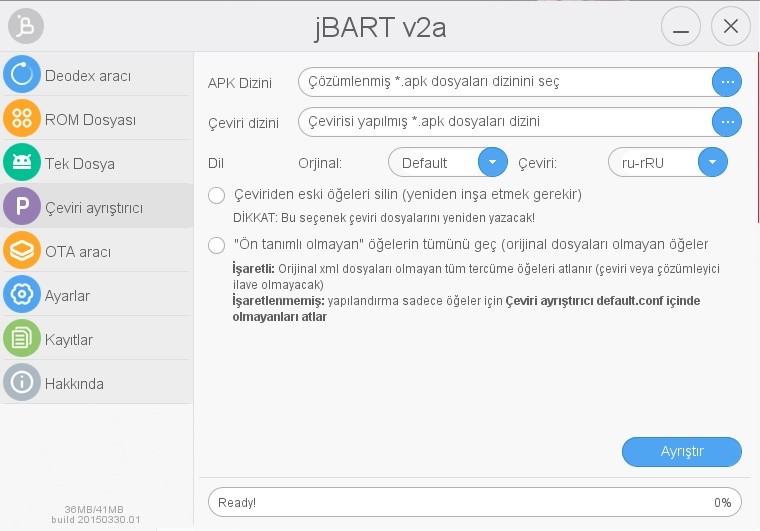Expand the Çeviri language dropdown arrow
760x531 pixels.
pos(712,162)
